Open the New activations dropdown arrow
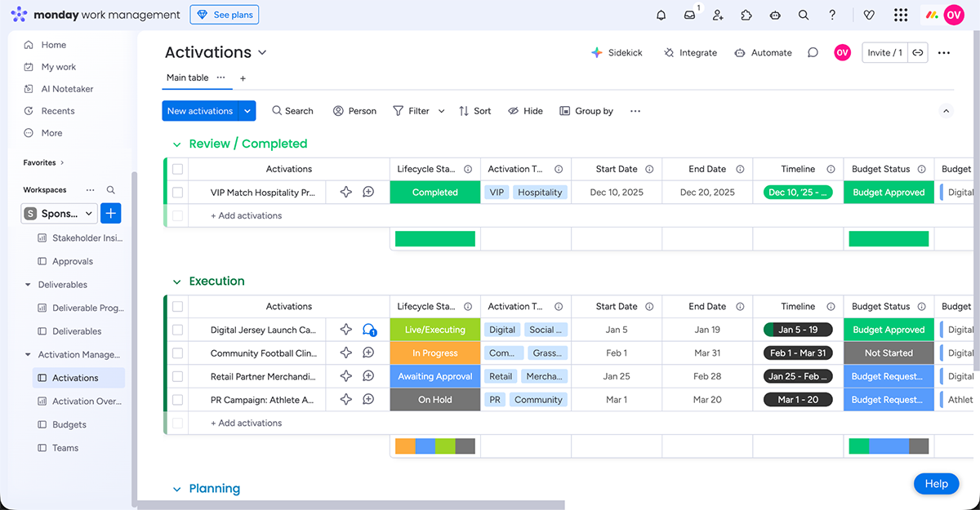 pyautogui.click(x=247, y=111)
